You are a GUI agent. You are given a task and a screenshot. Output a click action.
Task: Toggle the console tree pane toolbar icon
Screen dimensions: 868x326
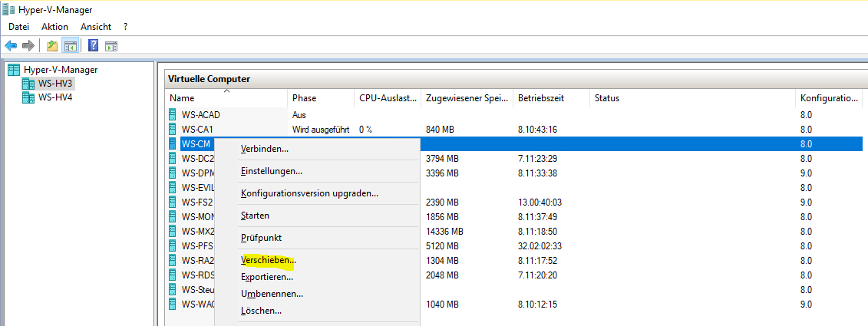coord(70,45)
